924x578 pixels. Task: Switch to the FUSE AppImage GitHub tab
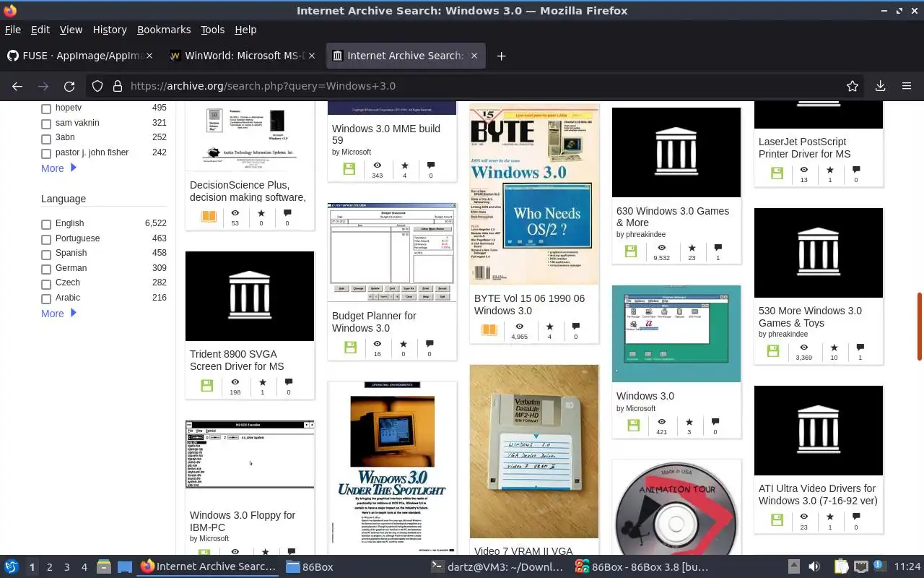point(81,56)
